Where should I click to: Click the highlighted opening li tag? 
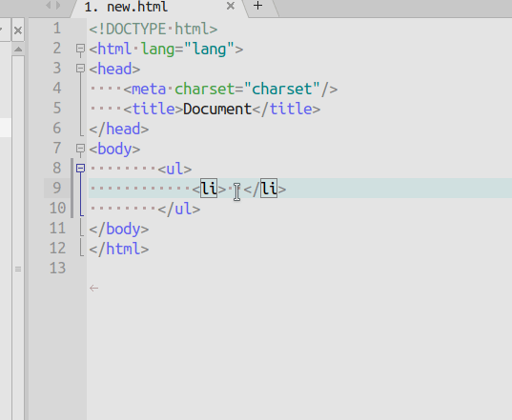coord(209,189)
